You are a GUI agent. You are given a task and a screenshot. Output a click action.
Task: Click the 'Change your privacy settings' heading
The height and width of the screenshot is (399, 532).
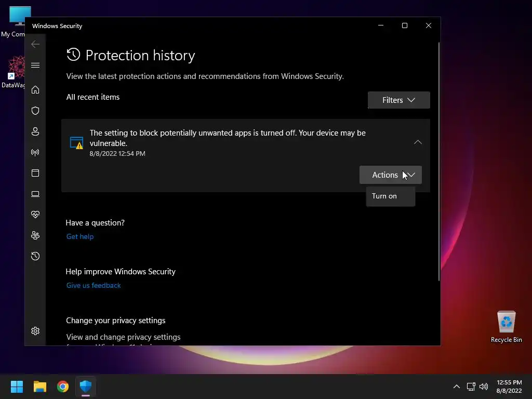click(x=116, y=320)
